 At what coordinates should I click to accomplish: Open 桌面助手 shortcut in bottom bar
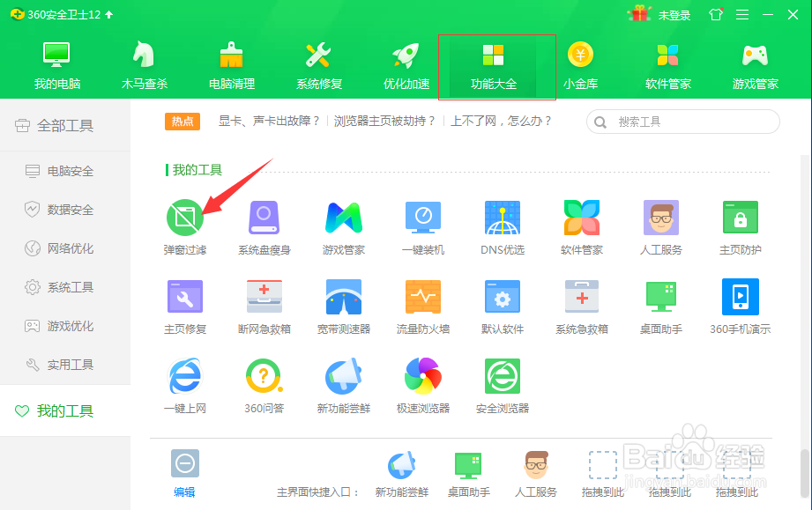tap(469, 473)
